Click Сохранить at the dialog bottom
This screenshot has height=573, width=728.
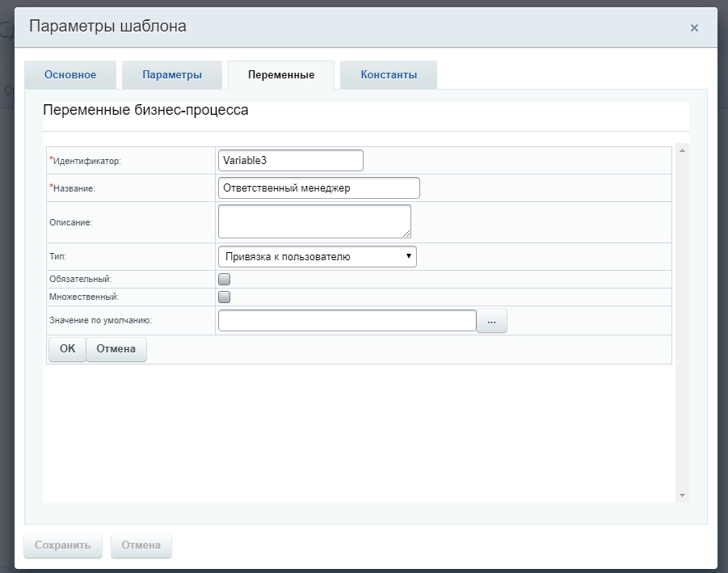pyautogui.click(x=63, y=545)
